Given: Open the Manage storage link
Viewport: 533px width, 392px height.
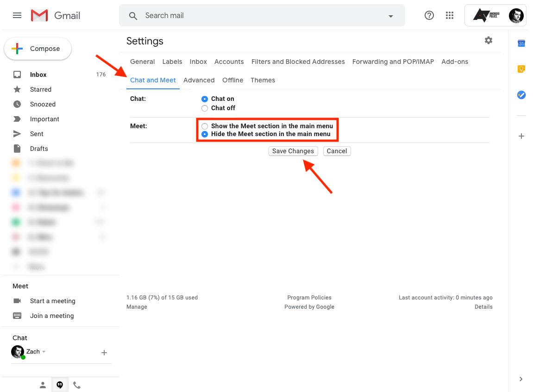Looking at the screenshot, I should pyautogui.click(x=137, y=306).
